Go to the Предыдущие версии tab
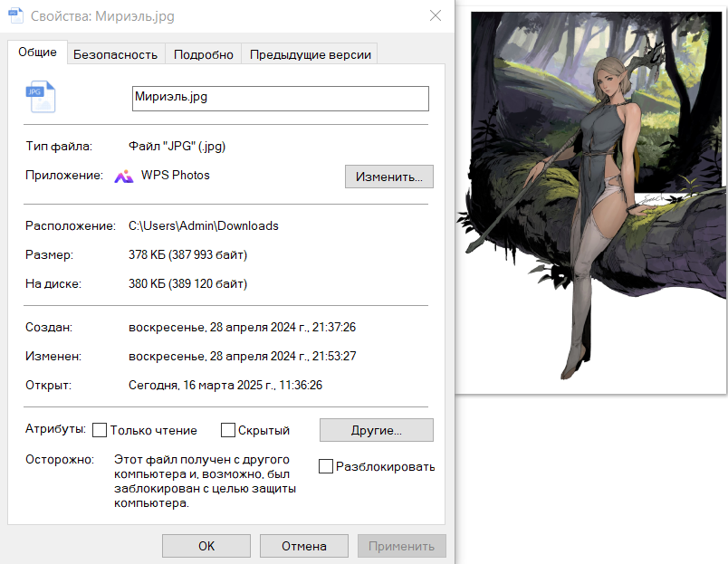Image resolution: width=728 pixels, height=564 pixels. tap(311, 54)
